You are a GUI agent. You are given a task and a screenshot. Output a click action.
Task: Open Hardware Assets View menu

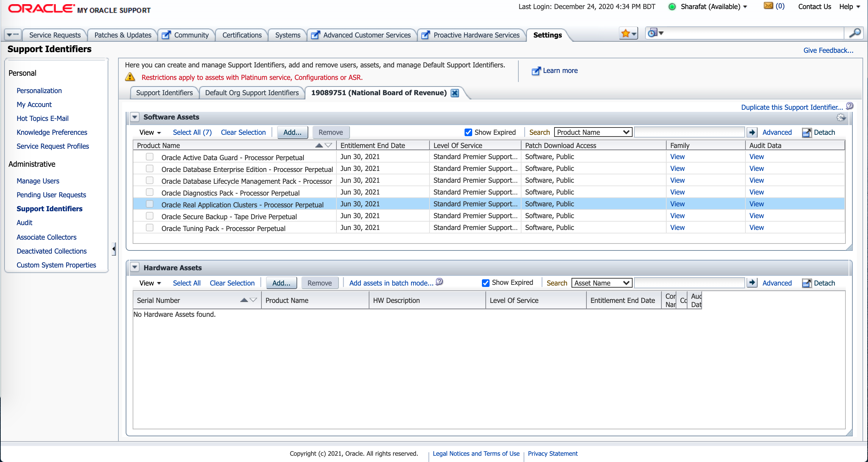click(150, 283)
